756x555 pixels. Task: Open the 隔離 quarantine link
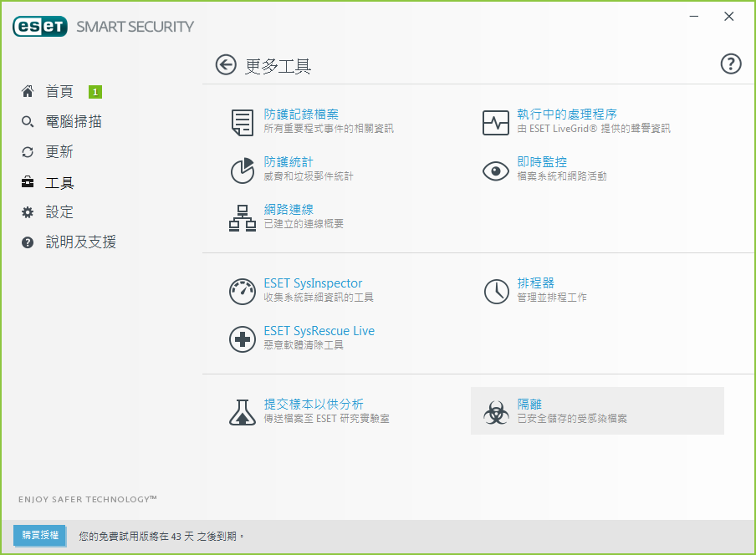pos(529,405)
